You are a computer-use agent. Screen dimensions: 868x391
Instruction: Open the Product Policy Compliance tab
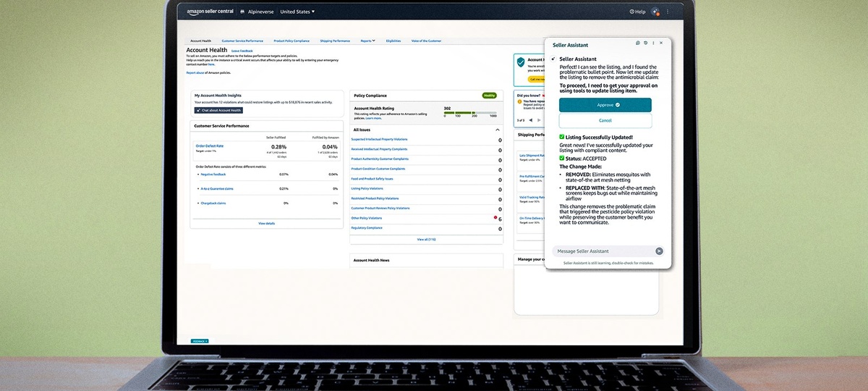[x=292, y=41]
